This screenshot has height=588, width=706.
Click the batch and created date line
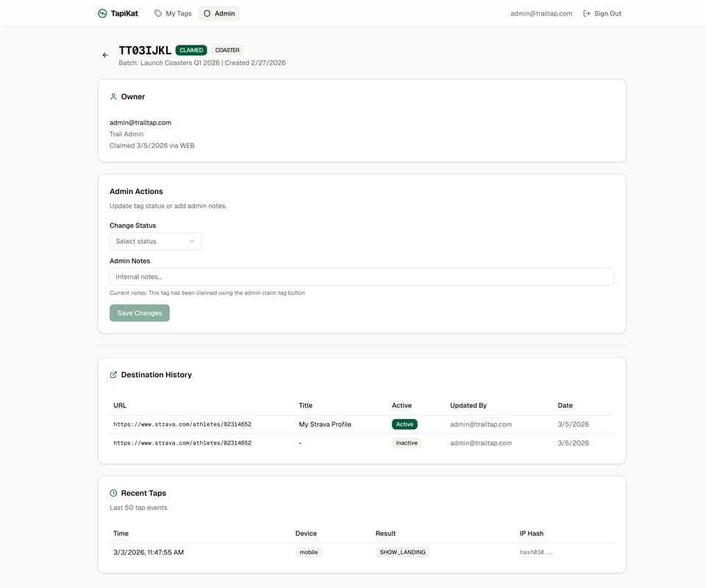(x=202, y=63)
